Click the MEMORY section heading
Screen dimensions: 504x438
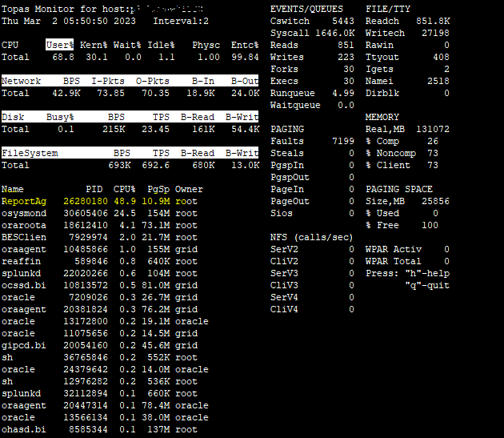(x=382, y=117)
